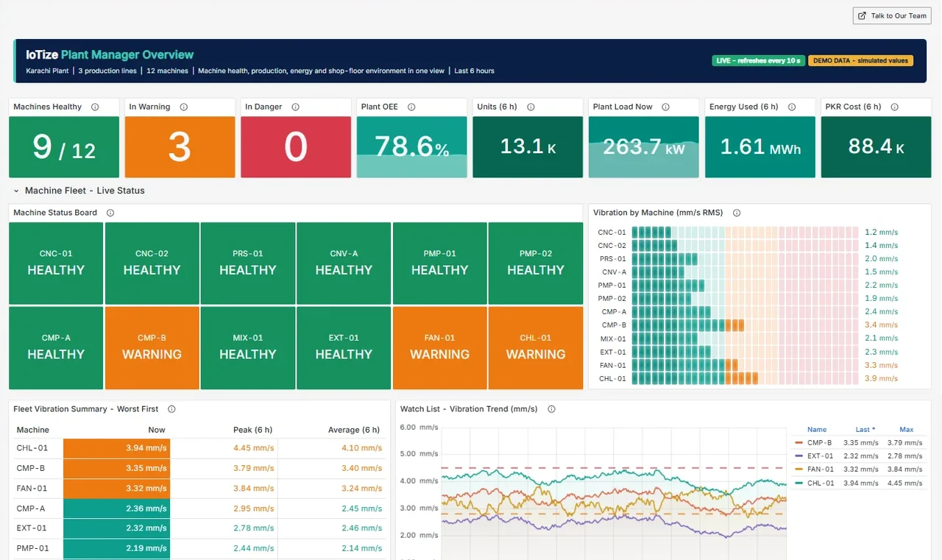Click the CHL-01 WARNING status tile

tap(536, 348)
